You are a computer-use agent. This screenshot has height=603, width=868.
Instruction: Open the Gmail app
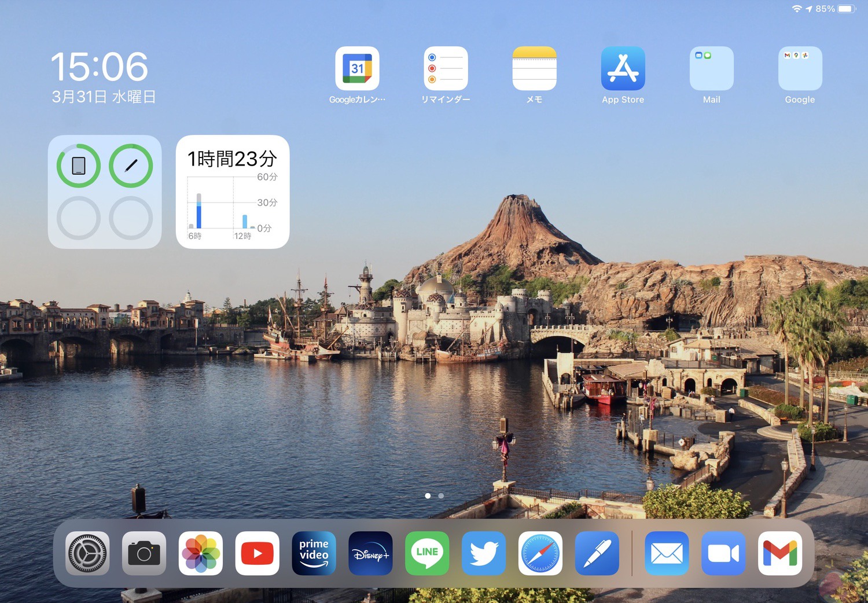coord(780,553)
